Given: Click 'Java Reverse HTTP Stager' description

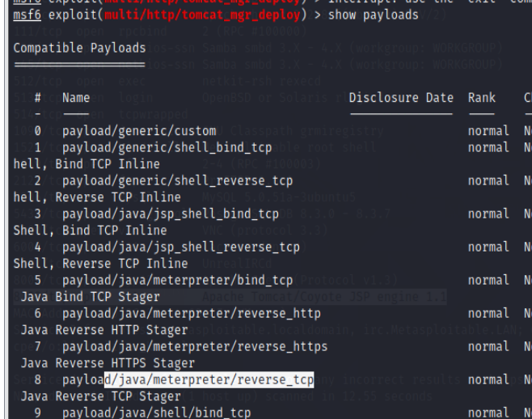Looking at the screenshot, I should pos(104,330).
